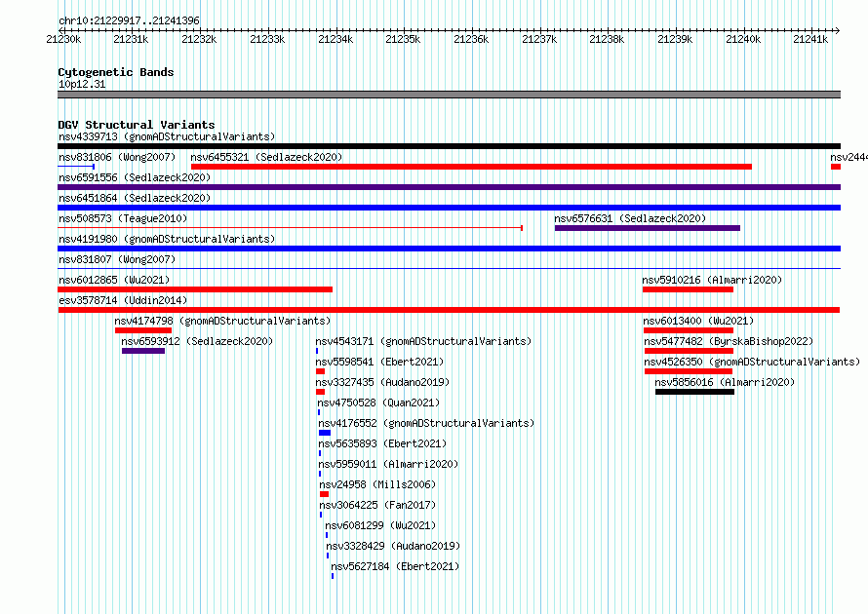Viewport: 868px width, 614px height.
Task: Open nsv4543171 gnomADStructuralVariants label
Action: pos(423,341)
